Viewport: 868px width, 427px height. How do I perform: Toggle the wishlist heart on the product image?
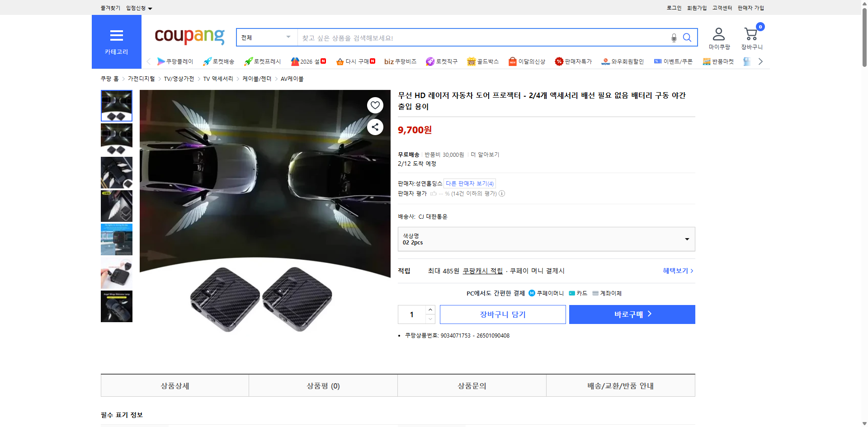[375, 105]
